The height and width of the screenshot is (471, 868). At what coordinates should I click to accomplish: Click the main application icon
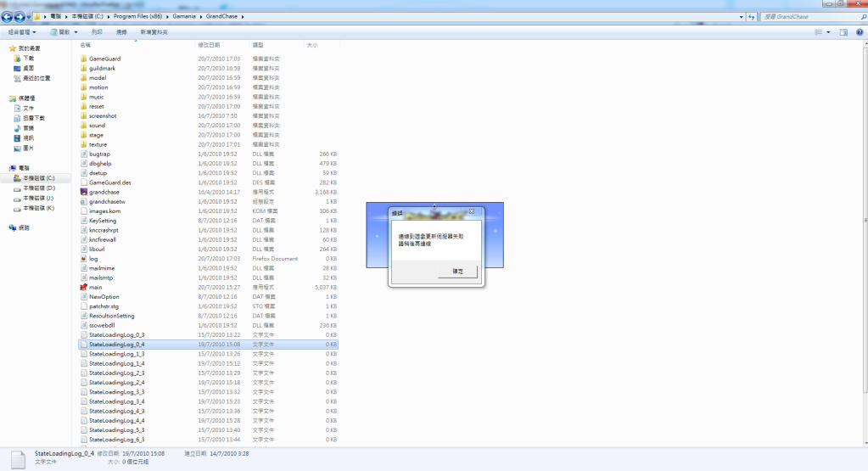pos(84,287)
